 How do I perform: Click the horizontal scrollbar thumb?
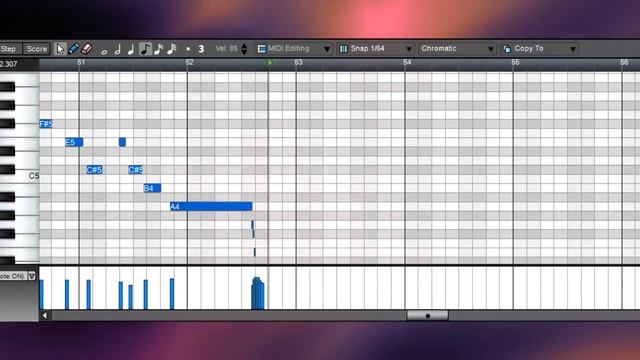427,316
